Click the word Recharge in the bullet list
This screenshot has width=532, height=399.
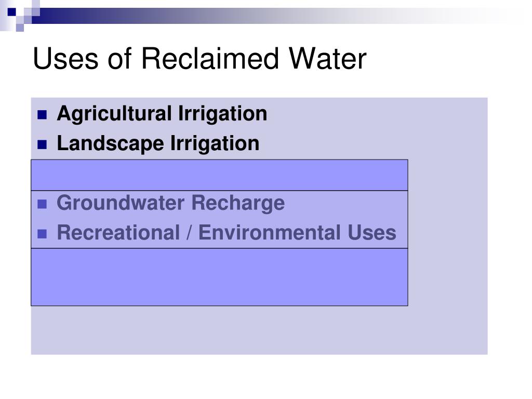[x=238, y=203]
